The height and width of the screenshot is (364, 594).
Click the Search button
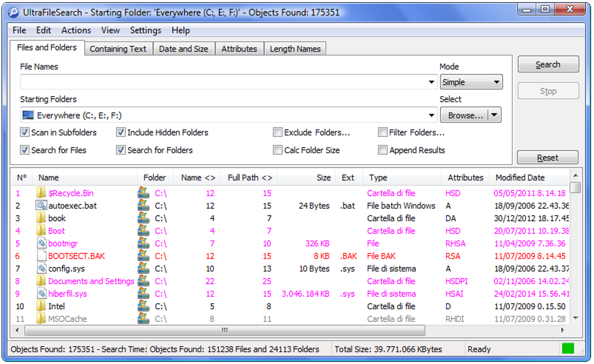[x=548, y=65]
